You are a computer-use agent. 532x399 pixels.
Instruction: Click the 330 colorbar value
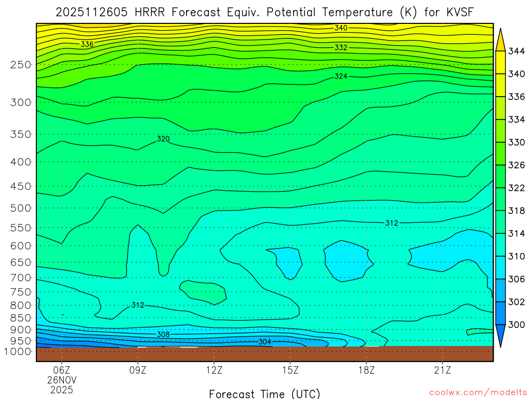516,142
